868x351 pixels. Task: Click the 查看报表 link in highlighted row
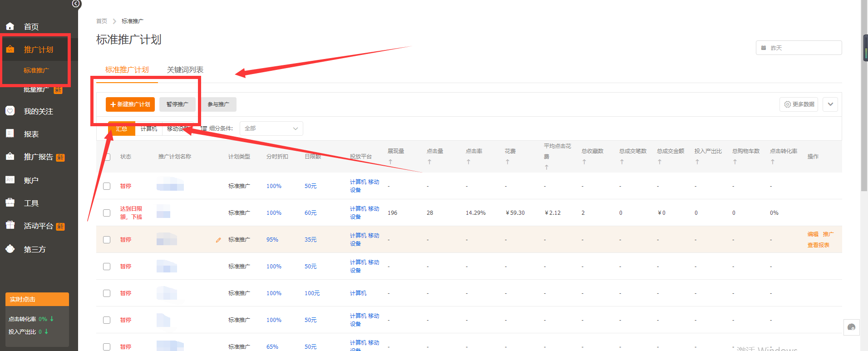pyautogui.click(x=818, y=245)
